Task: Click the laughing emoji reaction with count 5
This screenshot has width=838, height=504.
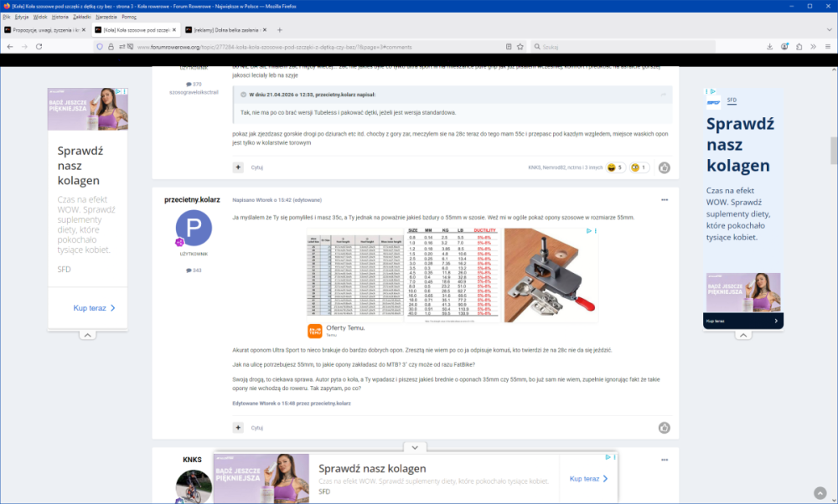Action: tap(616, 167)
